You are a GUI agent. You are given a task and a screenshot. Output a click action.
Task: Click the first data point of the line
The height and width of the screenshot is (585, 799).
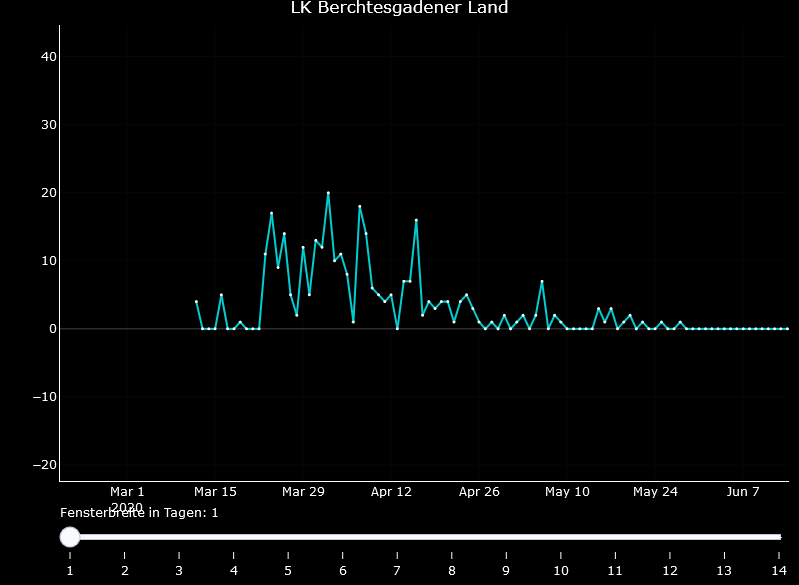click(196, 301)
